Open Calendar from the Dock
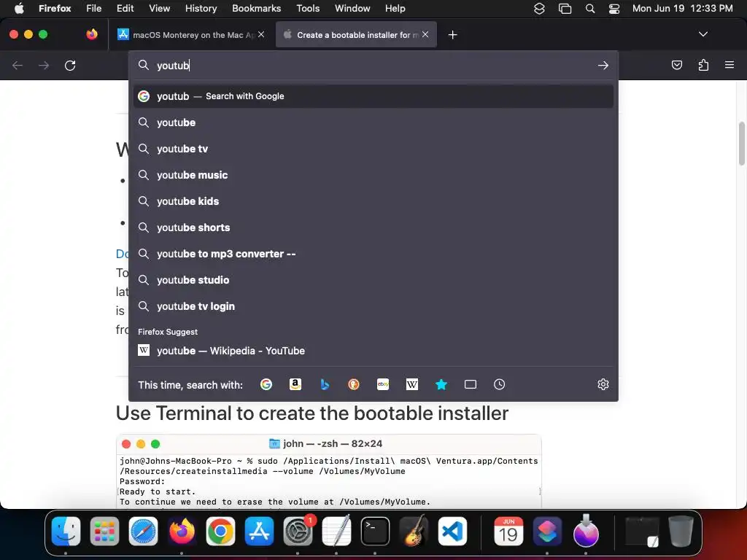Image resolution: width=747 pixels, height=560 pixels. tap(508, 532)
